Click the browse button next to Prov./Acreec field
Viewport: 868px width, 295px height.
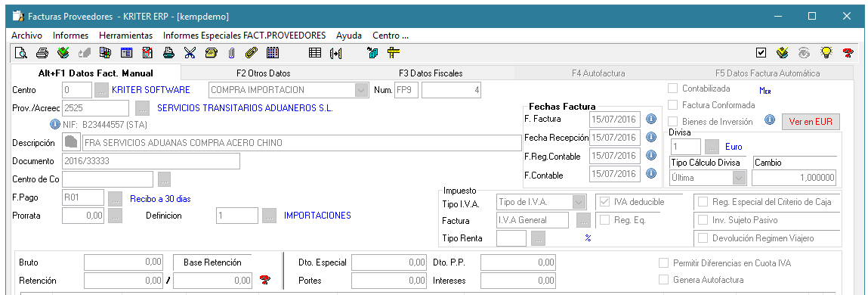pos(142,108)
